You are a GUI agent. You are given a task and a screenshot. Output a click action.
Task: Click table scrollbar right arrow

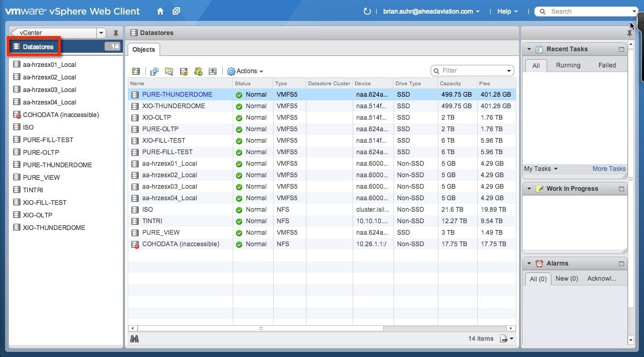coord(511,328)
